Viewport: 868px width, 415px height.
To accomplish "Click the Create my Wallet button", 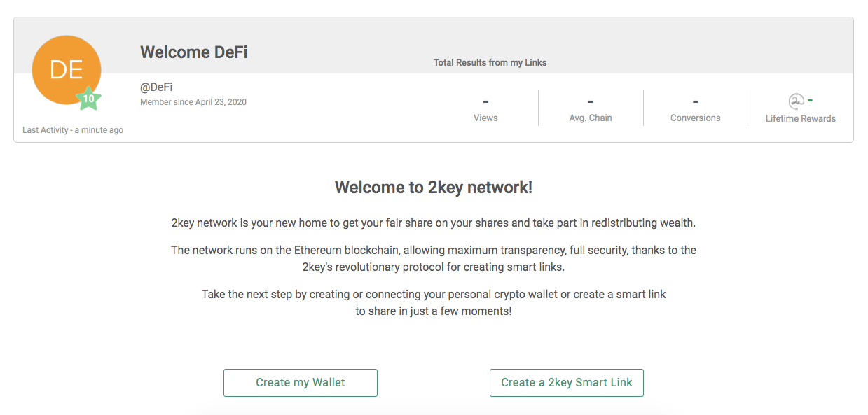I will (x=300, y=383).
